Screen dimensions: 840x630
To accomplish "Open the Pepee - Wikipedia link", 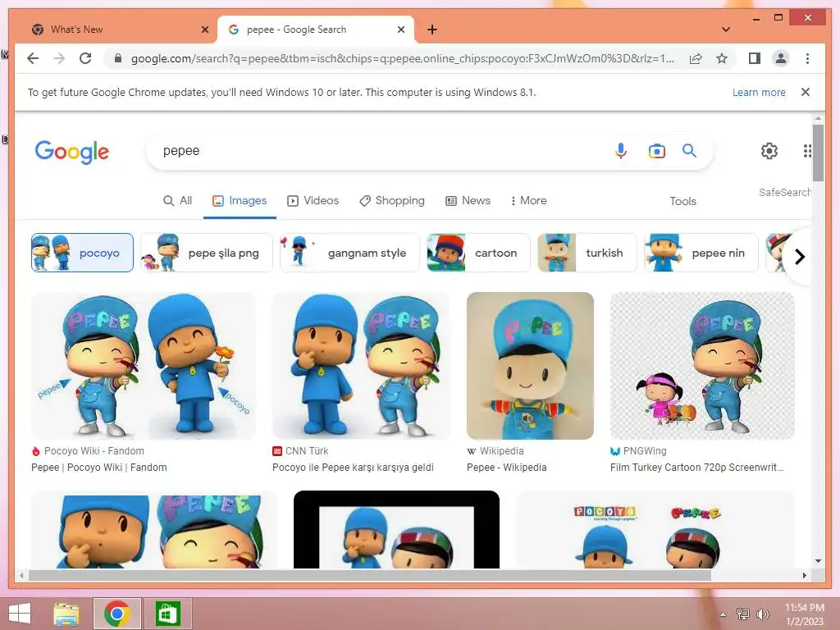I will click(x=506, y=467).
